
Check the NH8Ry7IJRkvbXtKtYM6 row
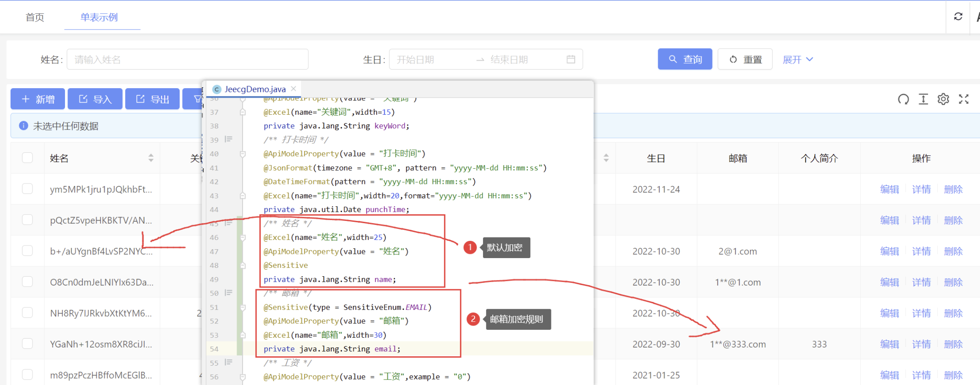pyautogui.click(x=27, y=312)
